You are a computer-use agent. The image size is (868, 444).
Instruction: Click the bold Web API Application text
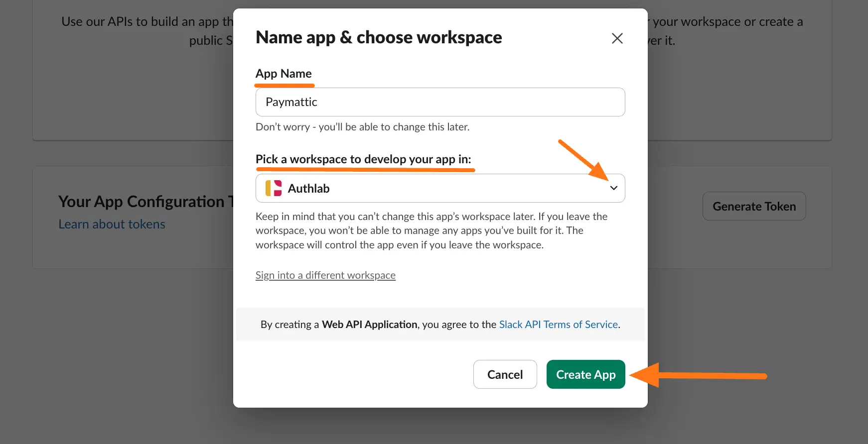coord(369,325)
